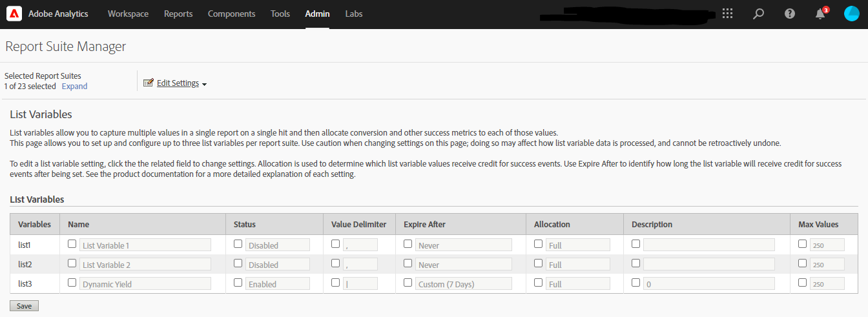Switch to the Workspace tab
868x317 pixels.
[128, 14]
